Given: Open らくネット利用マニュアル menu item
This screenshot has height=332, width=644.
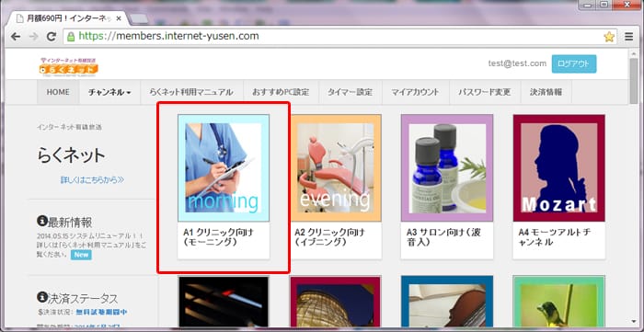Looking at the screenshot, I should click(191, 92).
